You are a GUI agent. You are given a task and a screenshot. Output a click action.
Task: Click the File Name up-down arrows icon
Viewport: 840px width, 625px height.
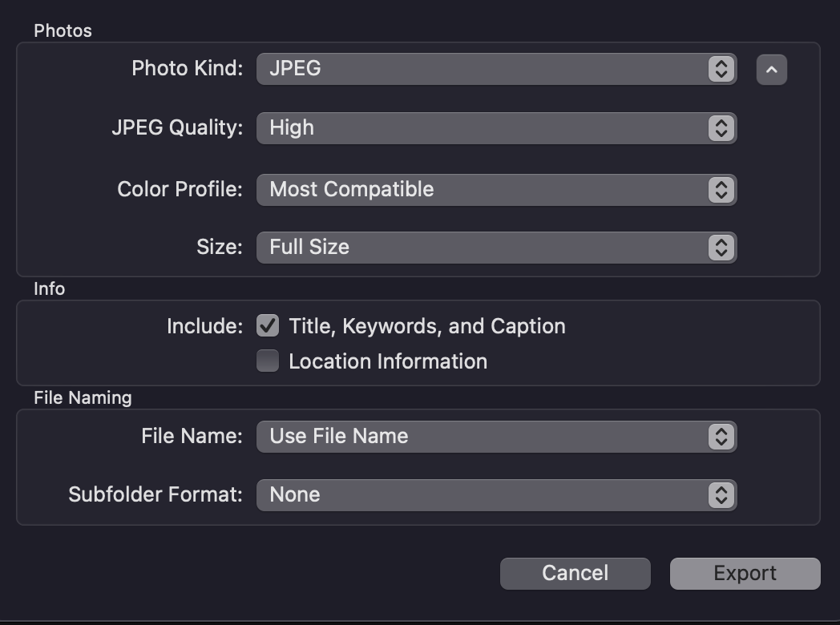(x=721, y=437)
